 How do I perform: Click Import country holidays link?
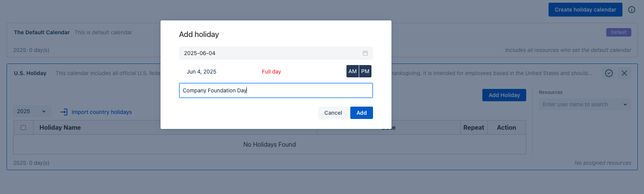(102, 112)
